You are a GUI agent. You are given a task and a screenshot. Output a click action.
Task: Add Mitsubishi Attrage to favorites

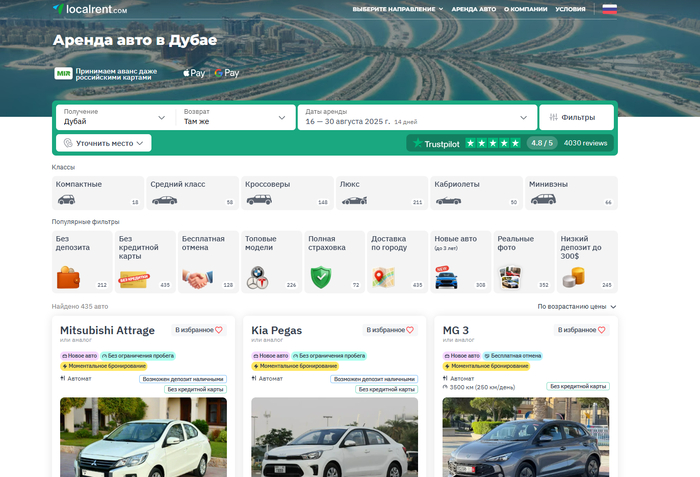[199, 330]
